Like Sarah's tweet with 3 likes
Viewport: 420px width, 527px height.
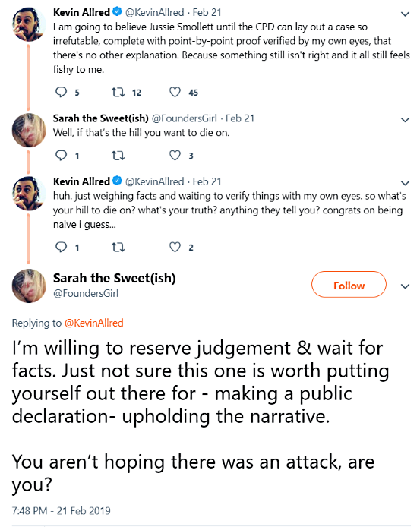[x=175, y=155]
